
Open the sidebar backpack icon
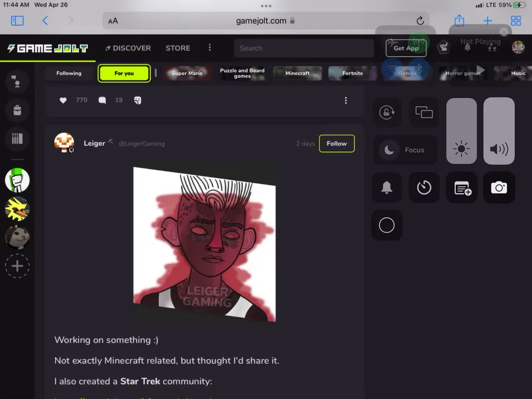coord(17,110)
